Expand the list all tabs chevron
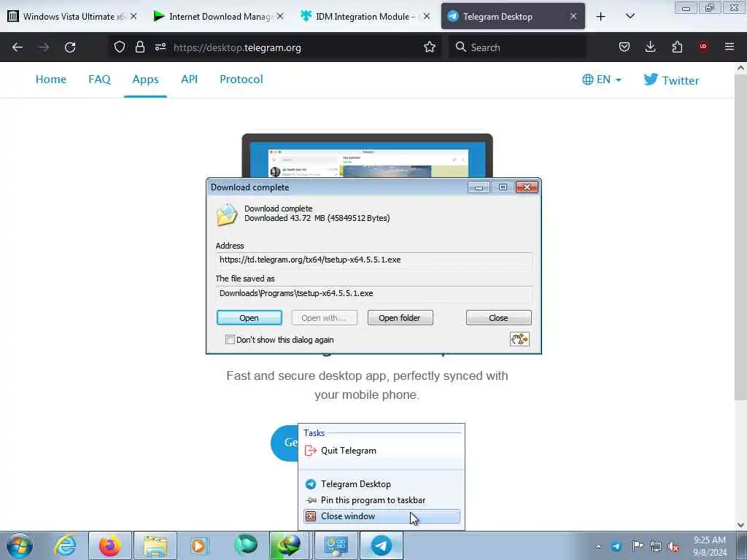Image resolution: width=747 pixels, height=560 pixels. [x=630, y=16]
